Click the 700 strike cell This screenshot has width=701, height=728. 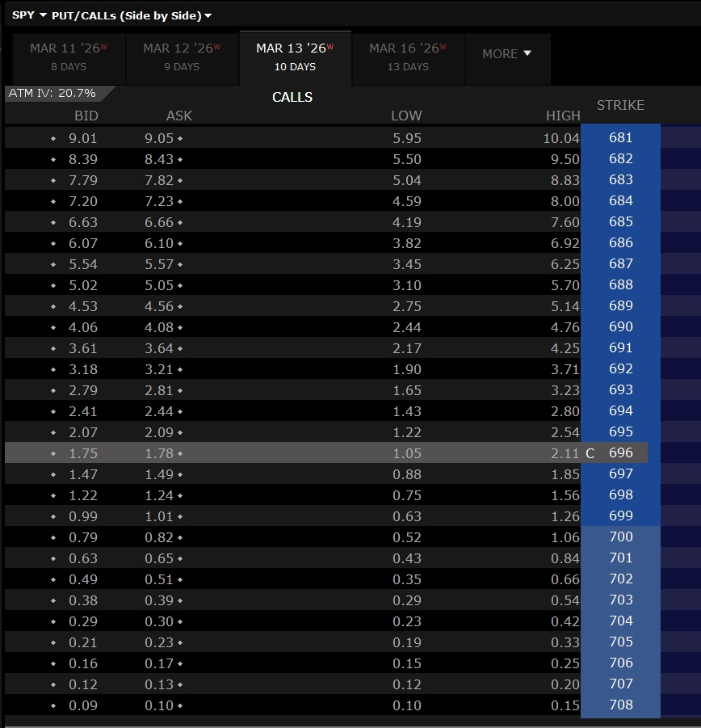point(620,537)
